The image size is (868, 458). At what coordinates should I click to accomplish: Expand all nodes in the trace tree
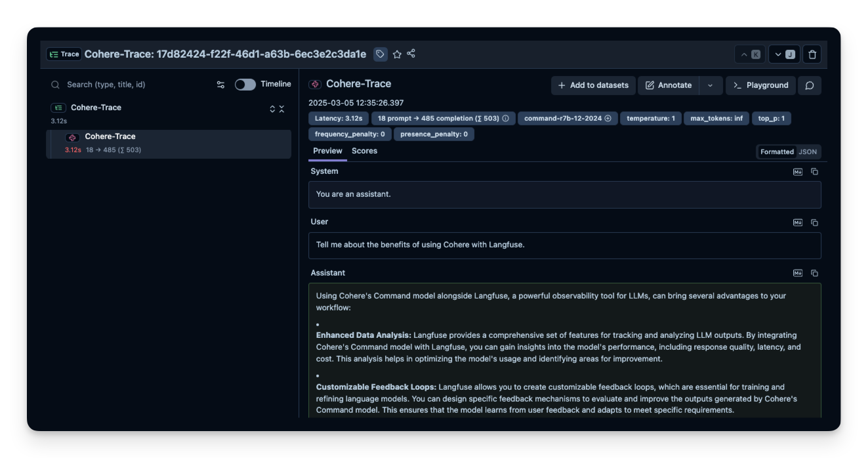pyautogui.click(x=272, y=109)
